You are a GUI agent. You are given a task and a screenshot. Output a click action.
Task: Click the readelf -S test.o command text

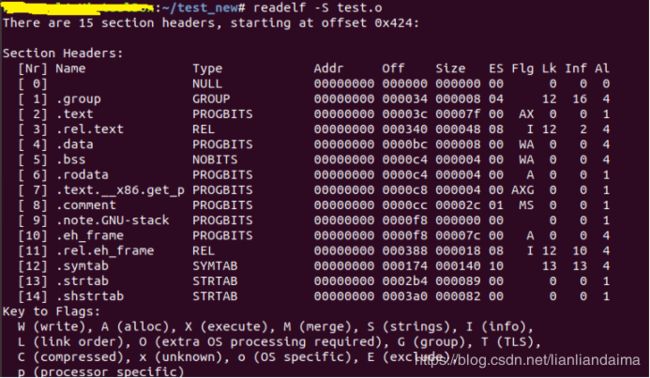tap(318, 7)
